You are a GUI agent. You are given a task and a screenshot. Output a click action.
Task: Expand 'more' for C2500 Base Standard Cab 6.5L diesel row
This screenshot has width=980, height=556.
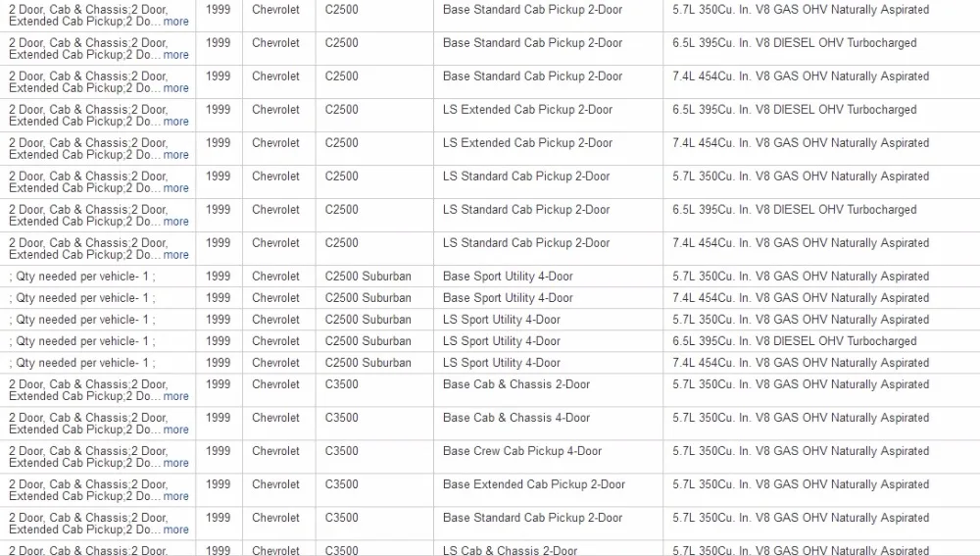coord(175,54)
